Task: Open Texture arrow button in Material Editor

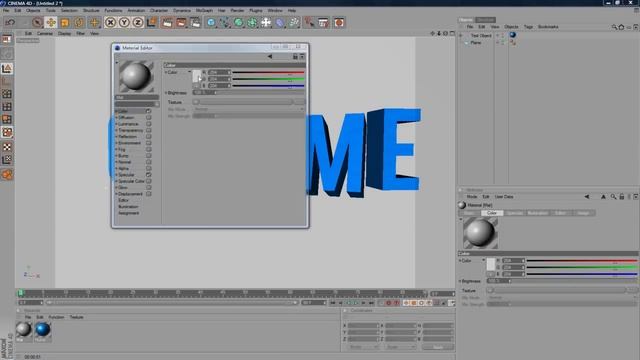Action: point(196,102)
